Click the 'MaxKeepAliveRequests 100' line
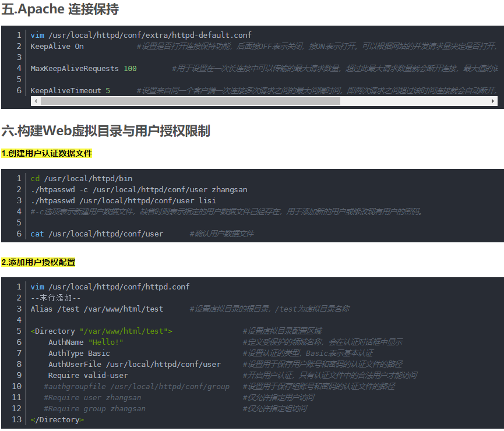This screenshot has height=431, width=504. (x=83, y=69)
